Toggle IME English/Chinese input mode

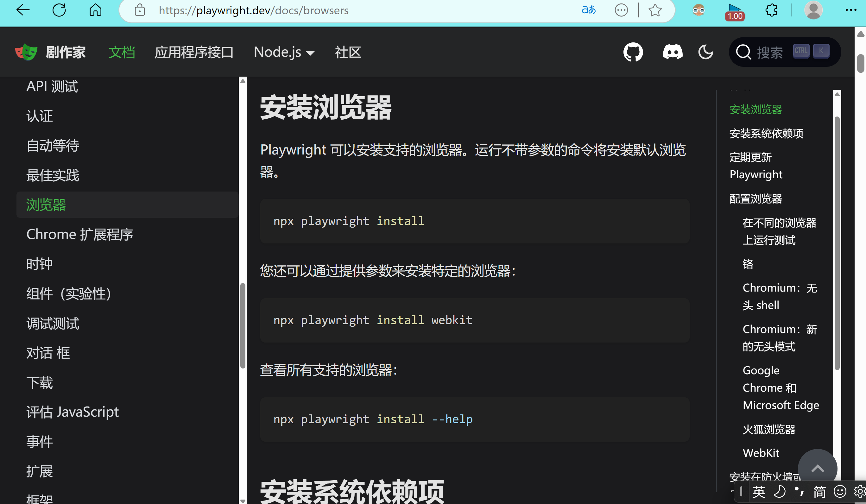758,492
